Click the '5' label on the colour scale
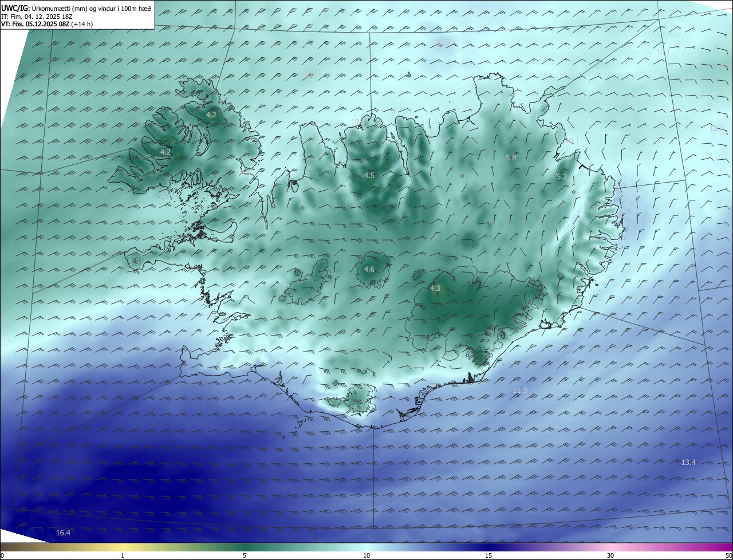This screenshot has width=733, height=560. click(245, 555)
